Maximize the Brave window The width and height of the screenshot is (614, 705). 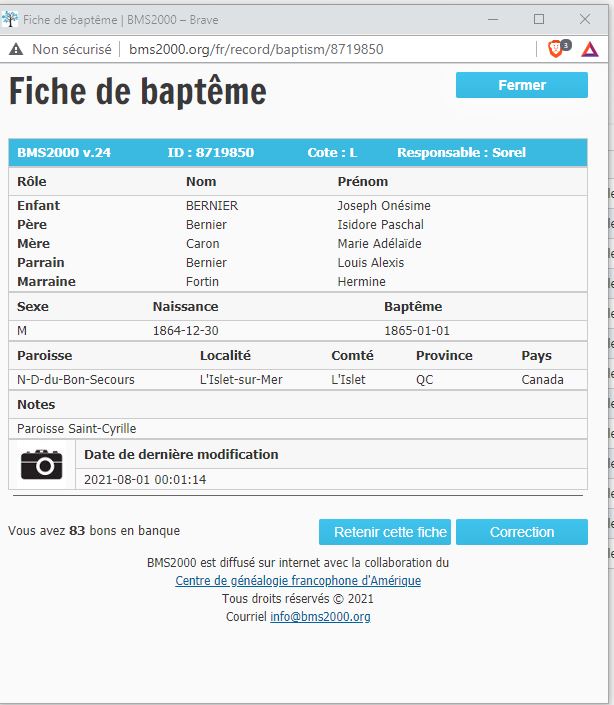(x=539, y=19)
